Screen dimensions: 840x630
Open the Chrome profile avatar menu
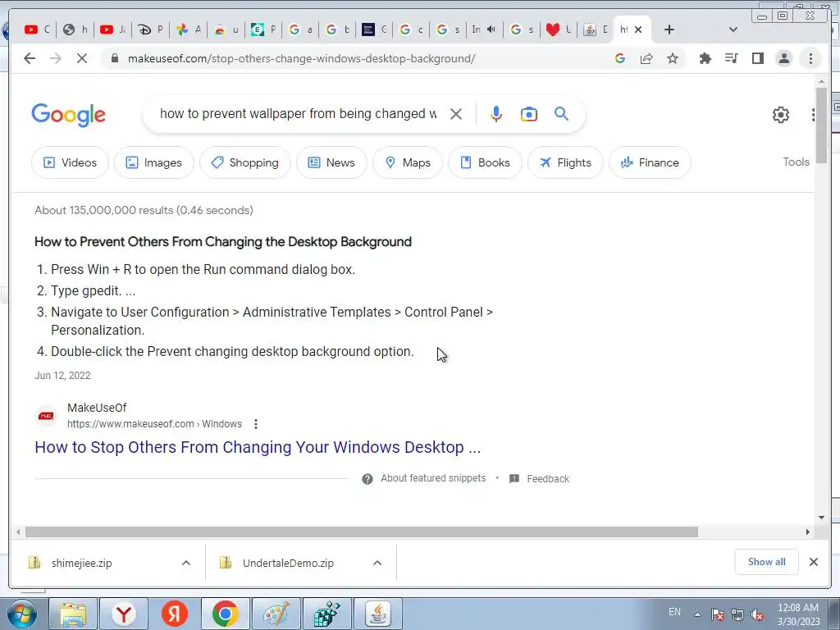click(x=783, y=58)
